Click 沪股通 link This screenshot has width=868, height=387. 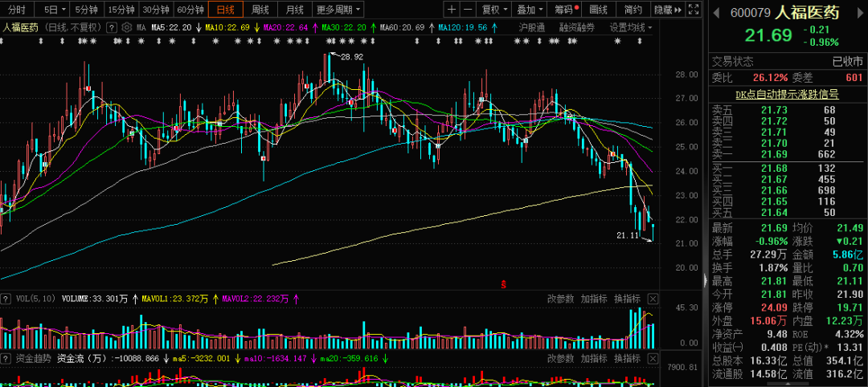coord(532,27)
